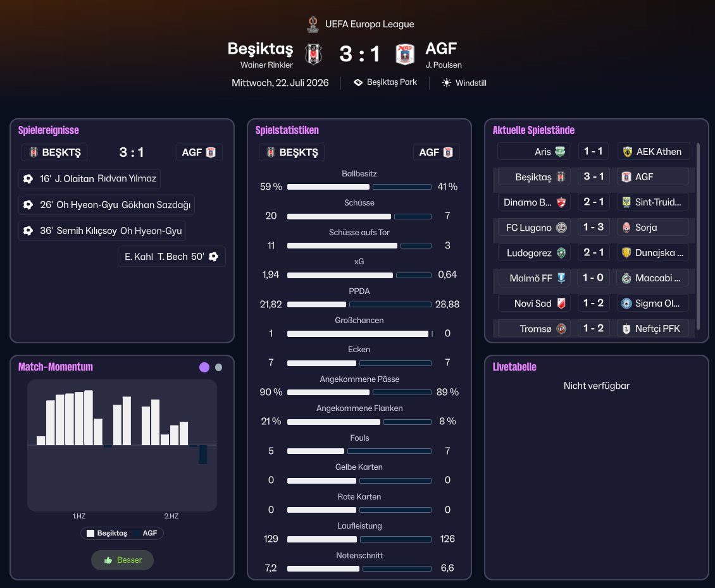Screen dimensions: 715x588
Task: Click assist name Gökhan Sazdağı
Action: pyautogui.click(x=156, y=205)
